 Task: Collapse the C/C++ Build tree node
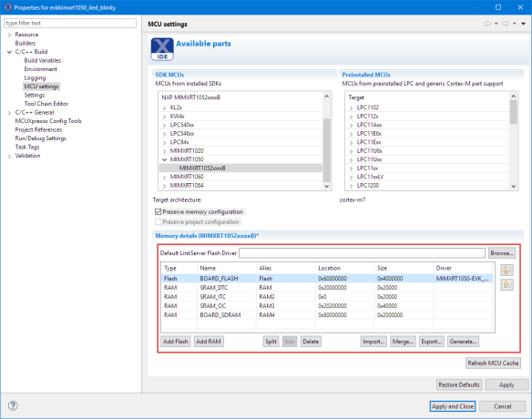click(x=9, y=52)
